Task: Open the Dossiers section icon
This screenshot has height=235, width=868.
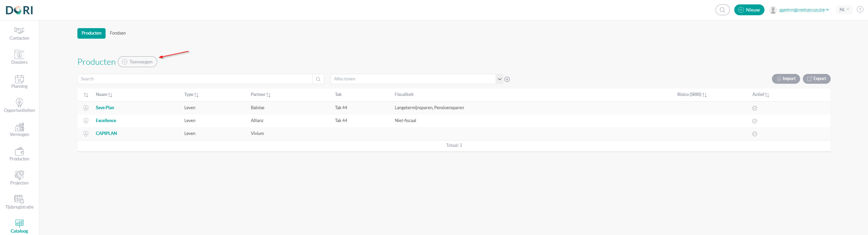Action: (19, 55)
